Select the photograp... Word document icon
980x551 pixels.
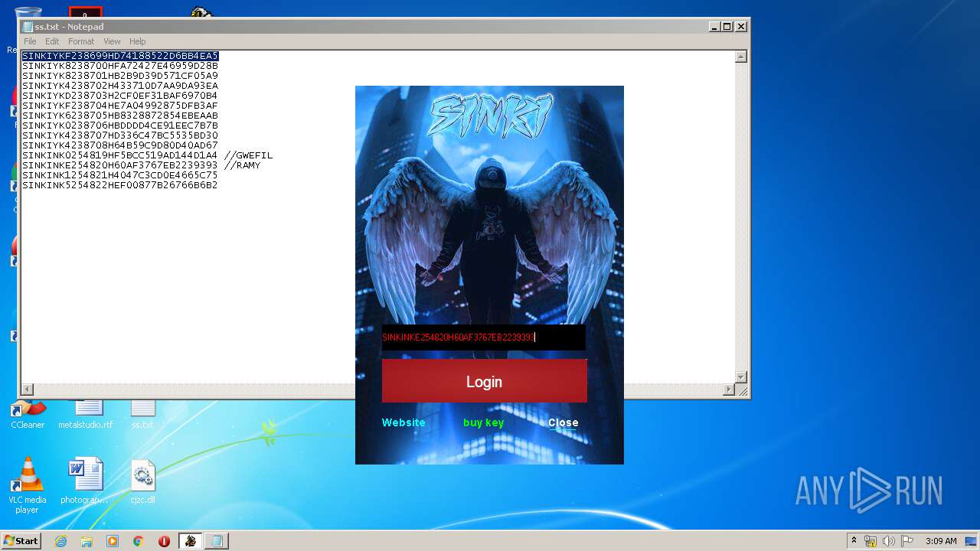tap(85, 481)
